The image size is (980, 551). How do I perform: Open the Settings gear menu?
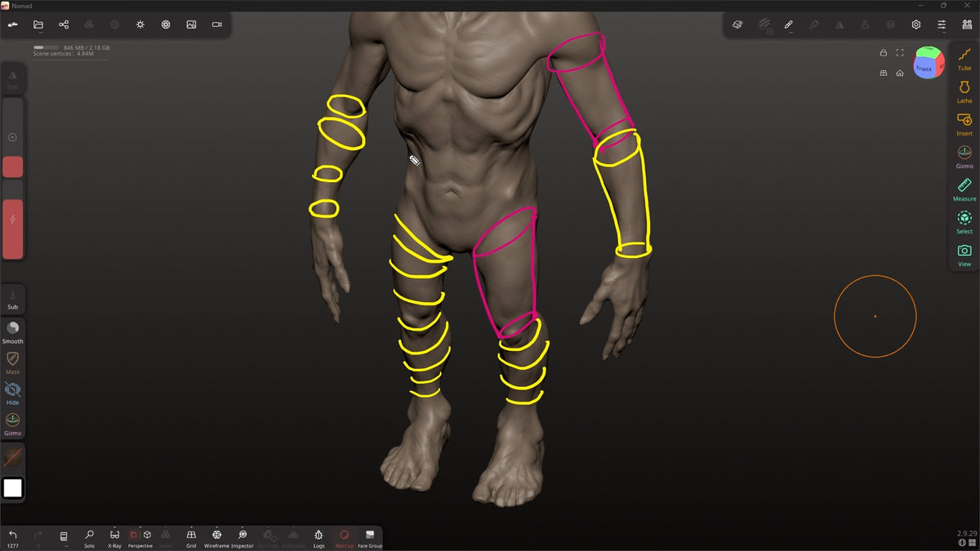(x=916, y=24)
